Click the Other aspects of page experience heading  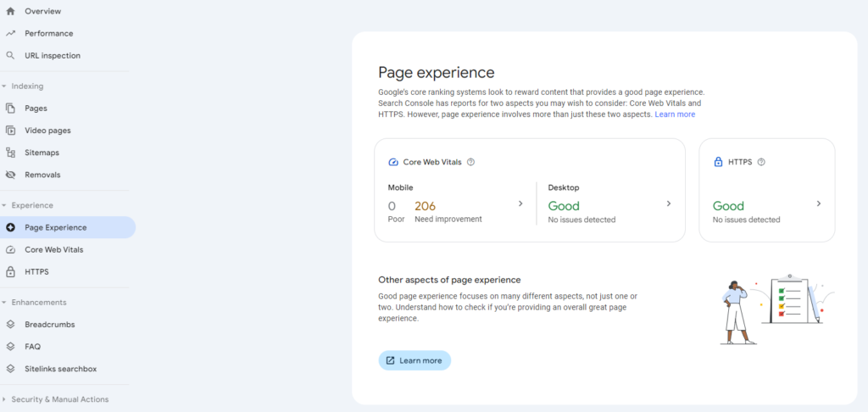click(x=449, y=280)
